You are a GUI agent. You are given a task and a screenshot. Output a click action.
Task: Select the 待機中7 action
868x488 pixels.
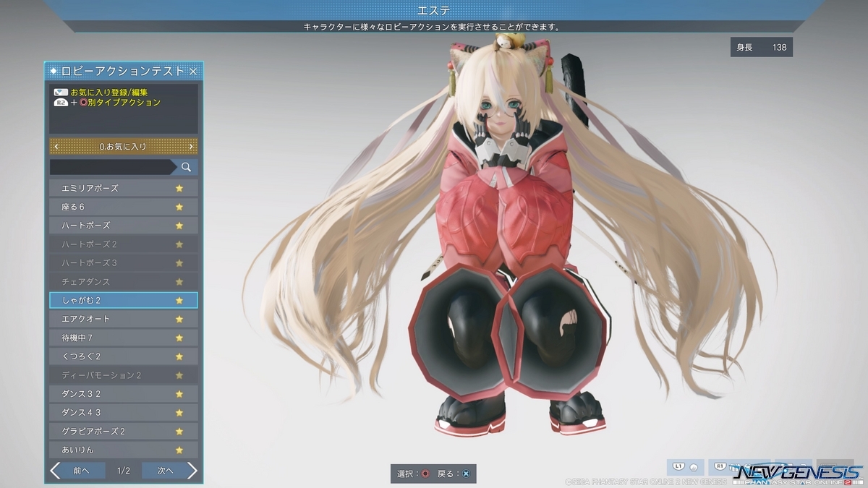click(x=124, y=338)
